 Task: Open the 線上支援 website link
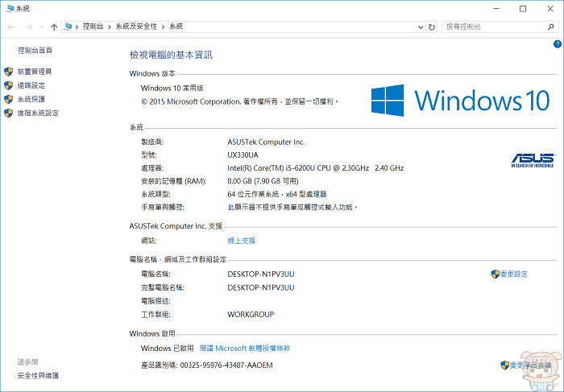(242, 241)
